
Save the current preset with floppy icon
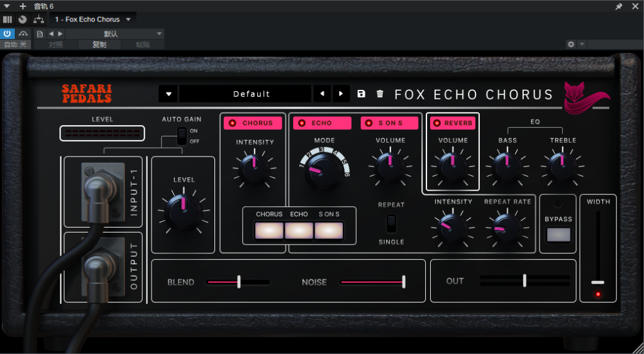click(x=361, y=94)
